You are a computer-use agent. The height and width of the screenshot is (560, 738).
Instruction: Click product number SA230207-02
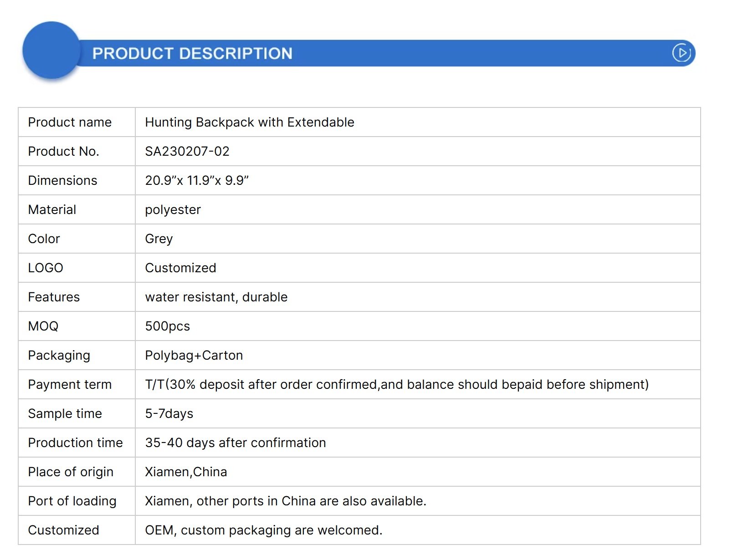tap(187, 151)
